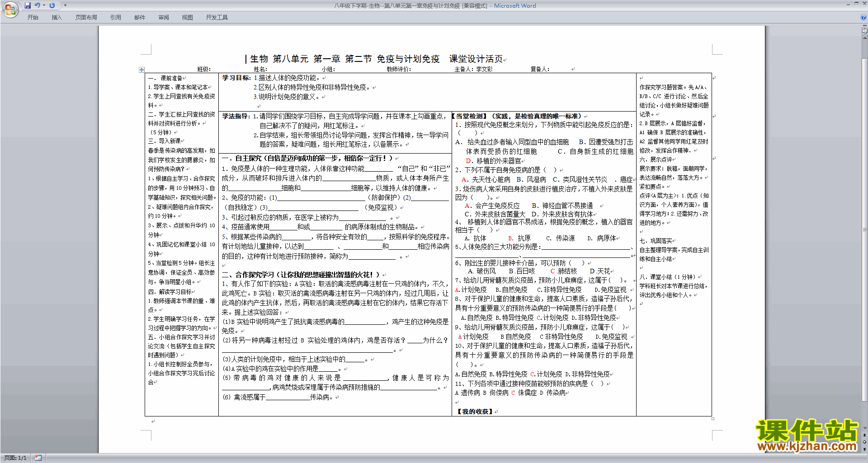Click the document title heading text
Viewport: 868px width, 463px height.
click(x=376, y=59)
